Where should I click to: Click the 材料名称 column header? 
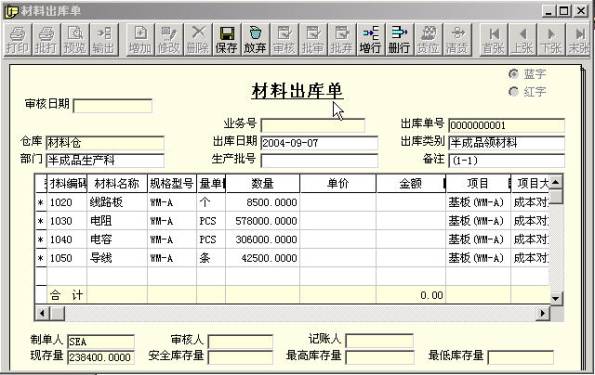[117, 184]
